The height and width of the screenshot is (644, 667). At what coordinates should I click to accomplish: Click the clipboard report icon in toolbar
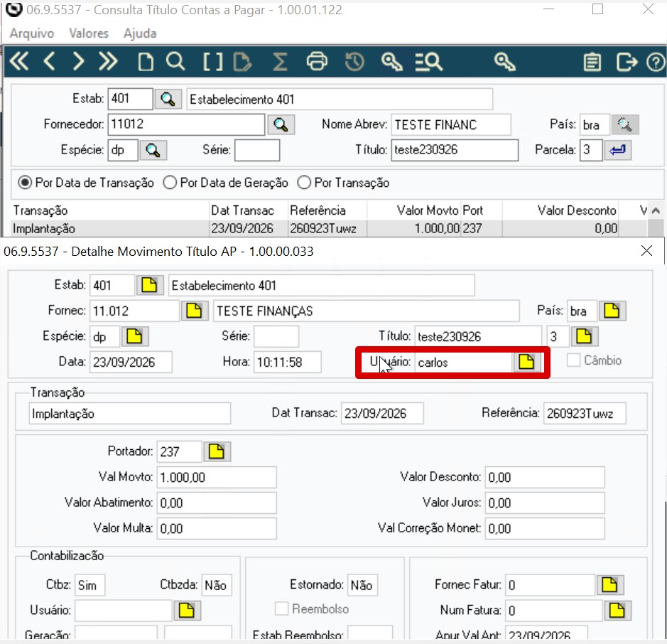[592, 62]
